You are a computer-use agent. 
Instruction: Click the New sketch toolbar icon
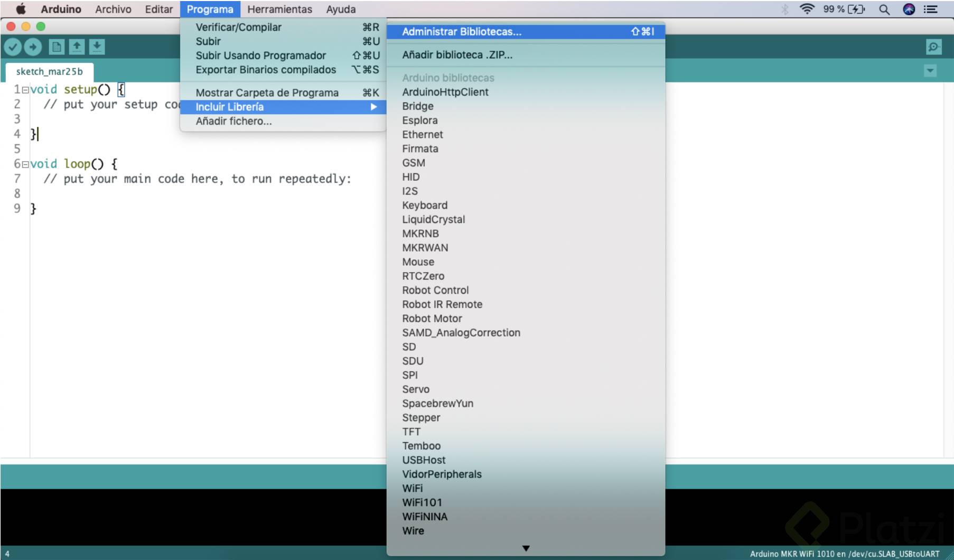[57, 47]
